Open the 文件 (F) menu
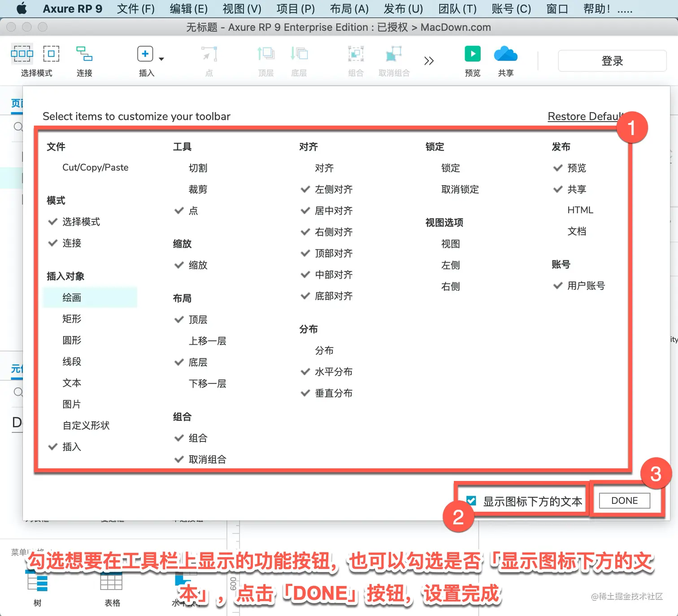This screenshot has height=616, width=678. coord(136,9)
